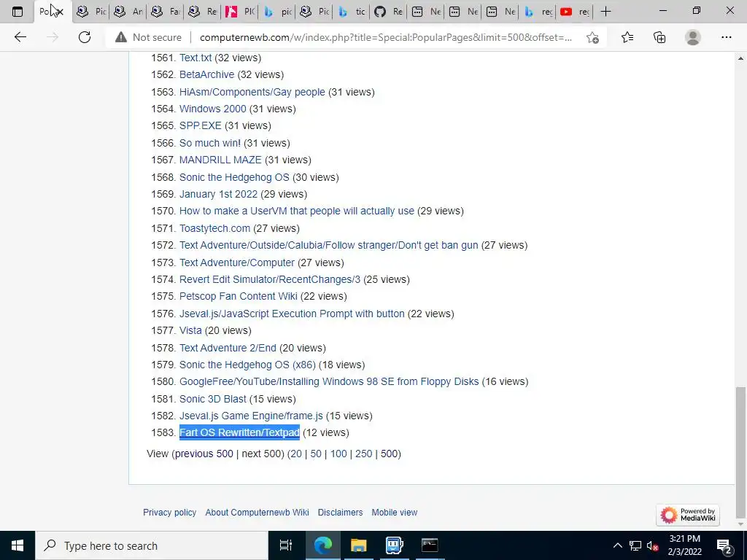Switch to the Bing tab labeled 'tic'
This screenshot has height=560, width=747.
(350, 12)
